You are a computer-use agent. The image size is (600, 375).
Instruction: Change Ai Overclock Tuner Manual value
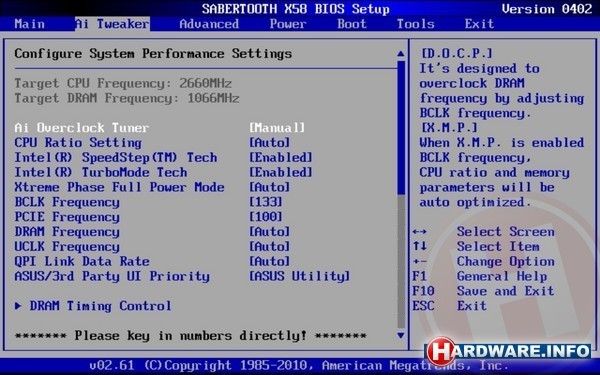click(x=277, y=127)
